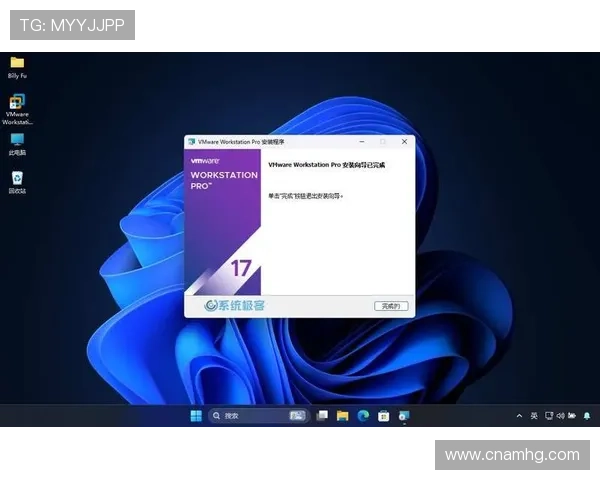This screenshot has height=480, width=600.
Task: Switch to VMware installer taskbar icon
Action: [x=404, y=415]
